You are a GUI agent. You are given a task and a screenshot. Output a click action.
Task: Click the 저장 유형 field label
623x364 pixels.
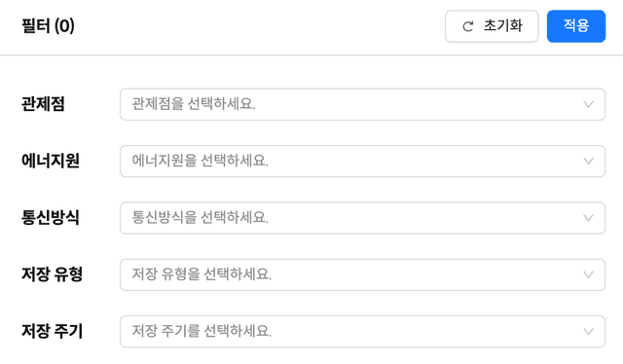coord(52,274)
